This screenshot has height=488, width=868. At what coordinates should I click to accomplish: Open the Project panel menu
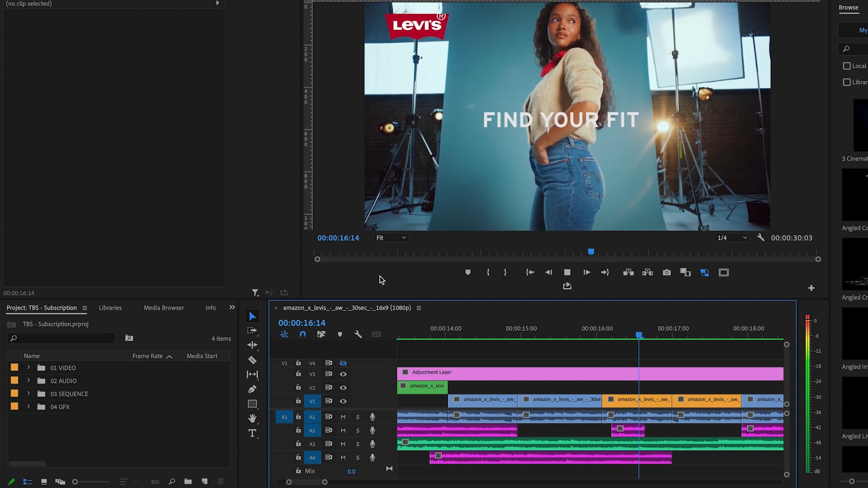[85, 308]
